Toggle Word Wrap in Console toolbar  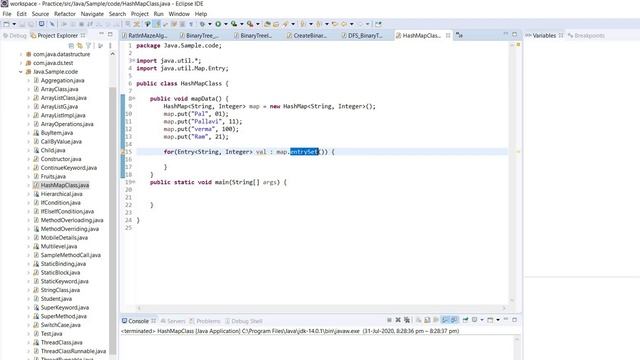(436, 320)
